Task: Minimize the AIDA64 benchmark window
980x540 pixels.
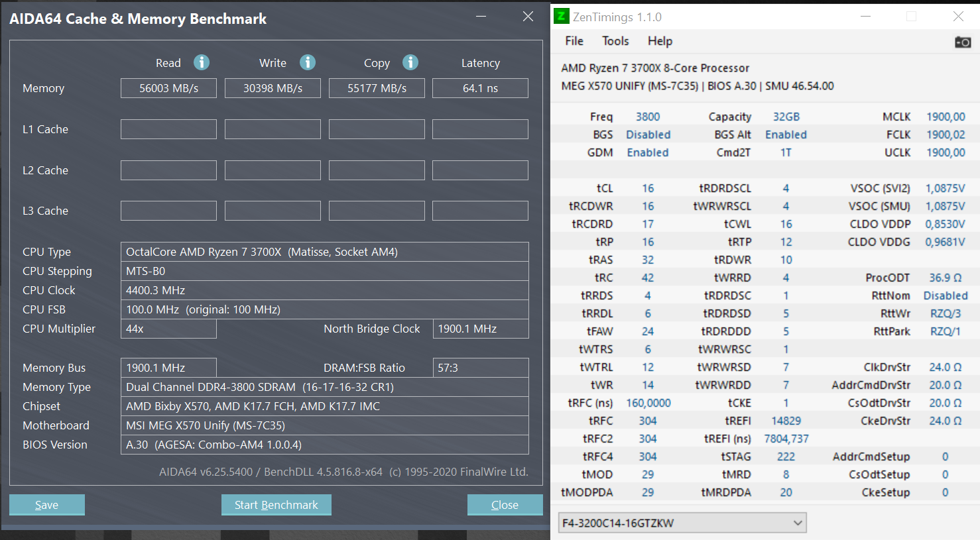Action: [481, 17]
